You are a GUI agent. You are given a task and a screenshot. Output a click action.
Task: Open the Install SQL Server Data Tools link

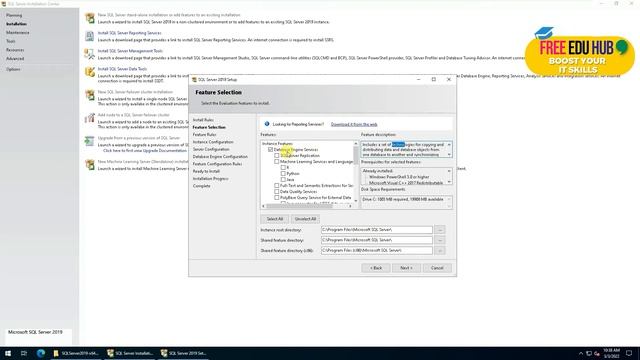pyautogui.click(x=122, y=69)
